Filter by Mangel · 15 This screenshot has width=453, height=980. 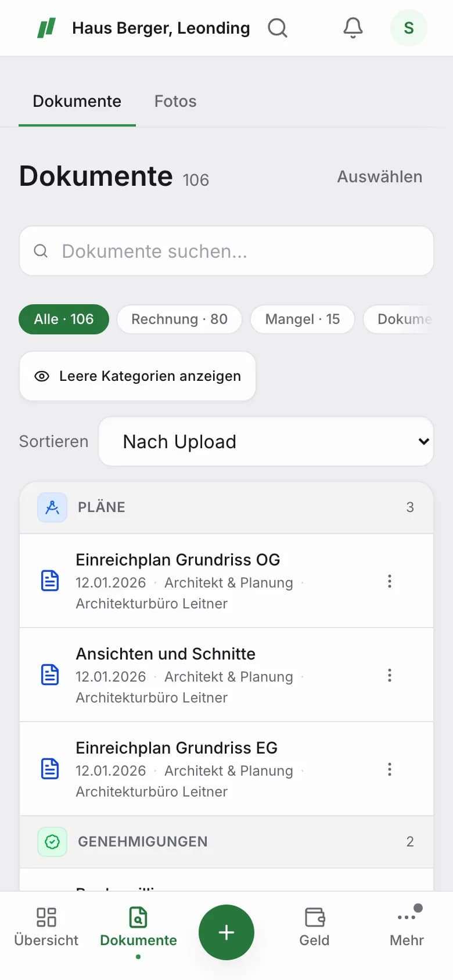coord(303,319)
